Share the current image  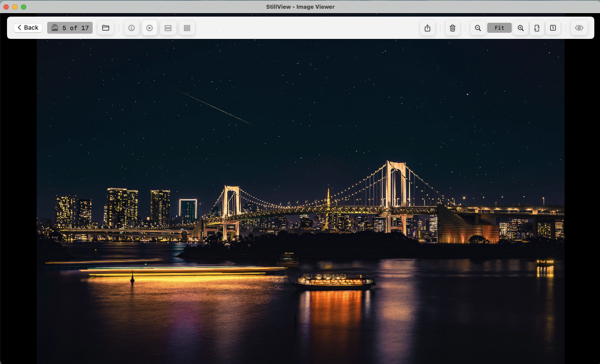[427, 28]
